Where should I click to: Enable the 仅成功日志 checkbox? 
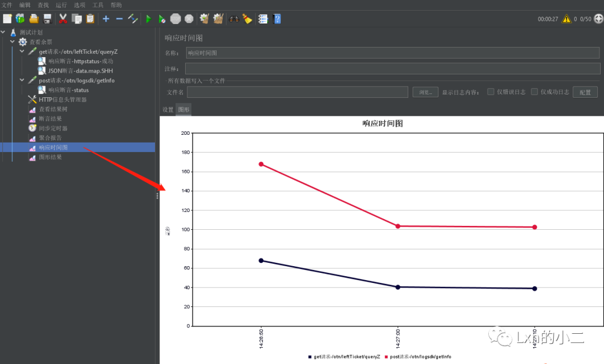pyautogui.click(x=534, y=92)
